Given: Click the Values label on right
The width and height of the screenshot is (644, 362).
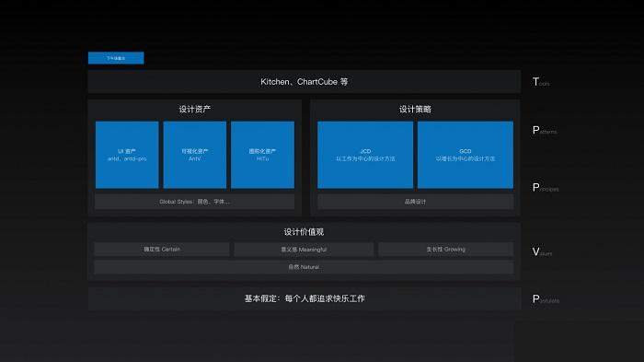Looking at the screenshot, I should click(x=542, y=251).
